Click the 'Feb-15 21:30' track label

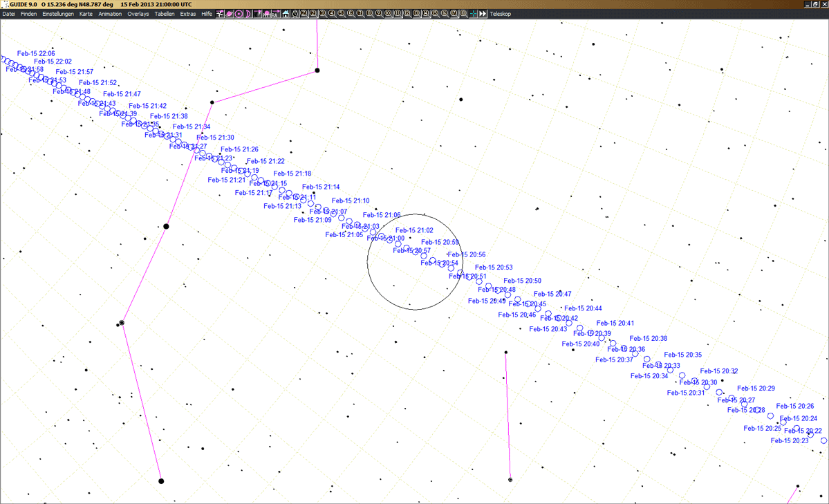coord(215,138)
